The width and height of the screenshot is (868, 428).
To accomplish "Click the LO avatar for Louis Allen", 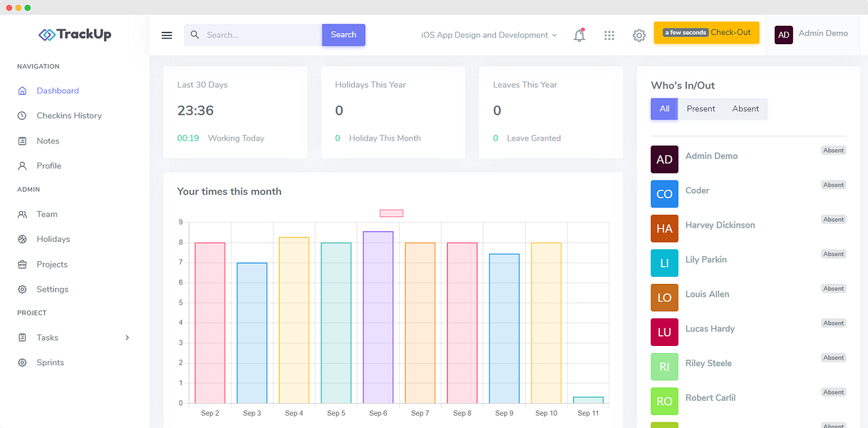I will coord(664,297).
